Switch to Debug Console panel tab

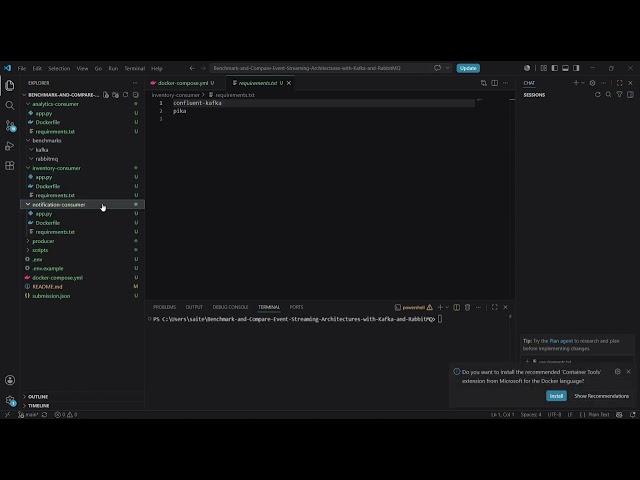click(230, 307)
